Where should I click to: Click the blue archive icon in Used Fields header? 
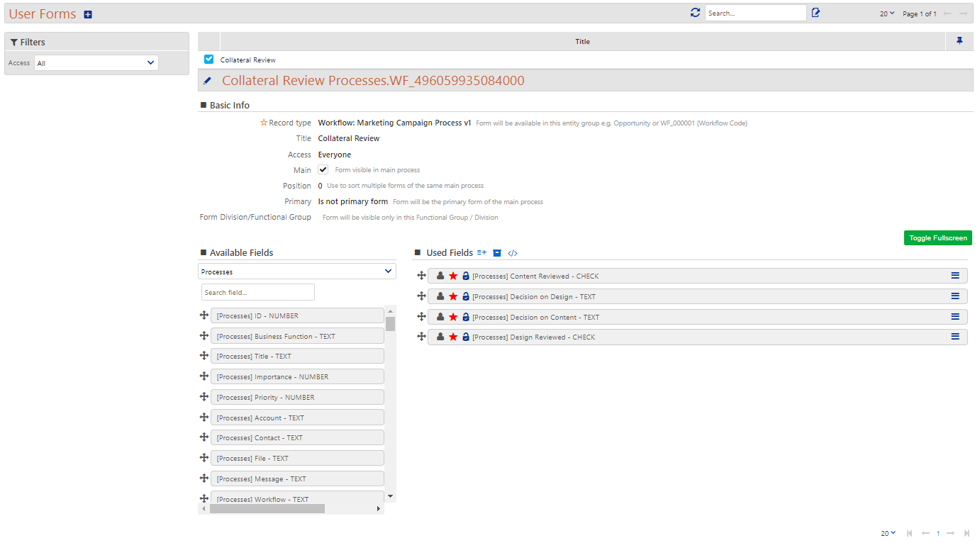pyautogui.click(x=497, y=252)
